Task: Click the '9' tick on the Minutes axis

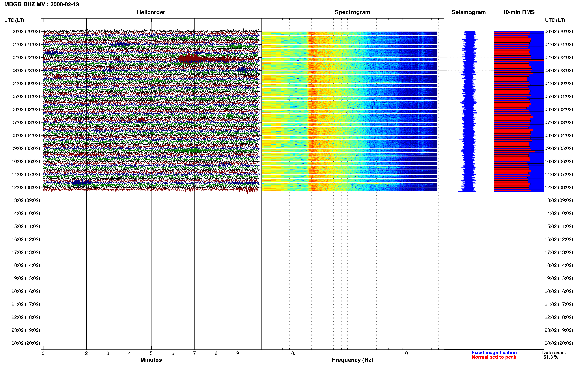Action: (238, 353)
